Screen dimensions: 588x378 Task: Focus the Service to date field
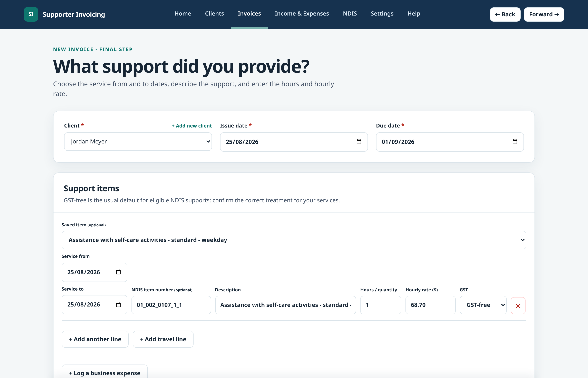94,305
